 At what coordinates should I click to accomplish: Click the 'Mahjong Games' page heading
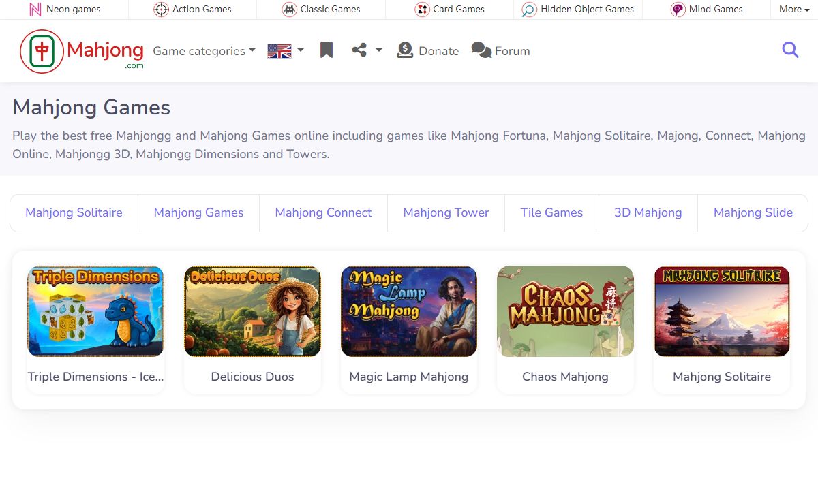91,108
